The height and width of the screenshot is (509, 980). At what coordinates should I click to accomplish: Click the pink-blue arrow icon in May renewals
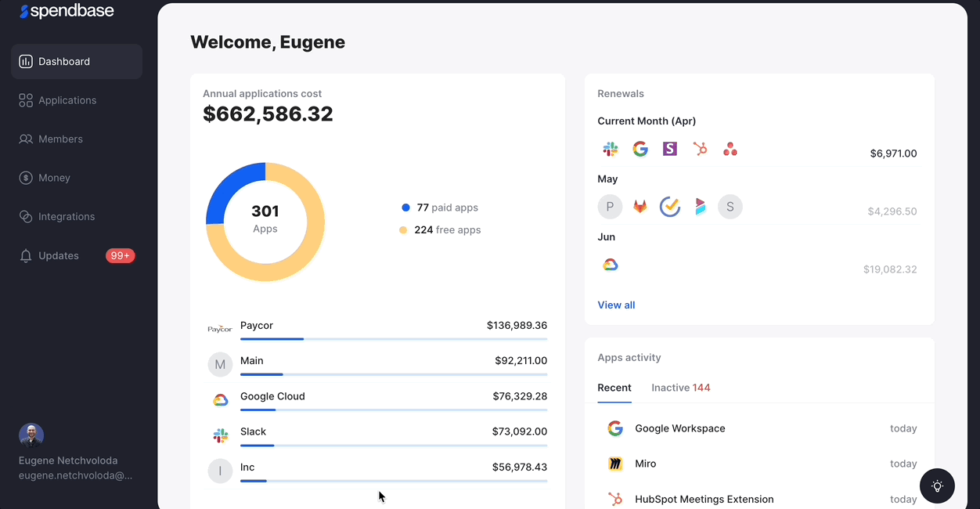(x=700, y=207)
